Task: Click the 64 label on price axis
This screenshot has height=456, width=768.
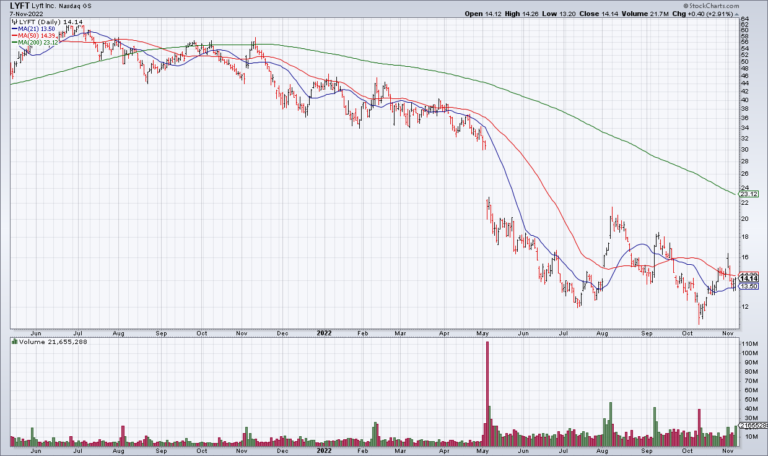Action: coord(744,19)
